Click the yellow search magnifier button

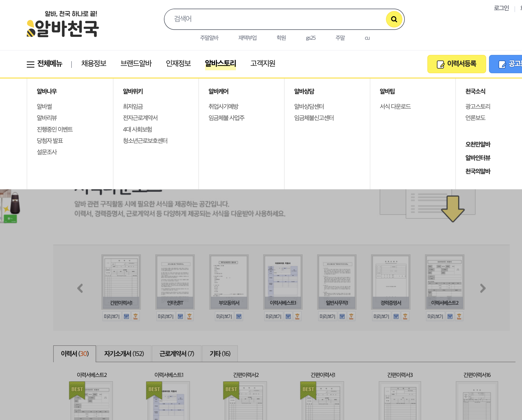point(394,19)
